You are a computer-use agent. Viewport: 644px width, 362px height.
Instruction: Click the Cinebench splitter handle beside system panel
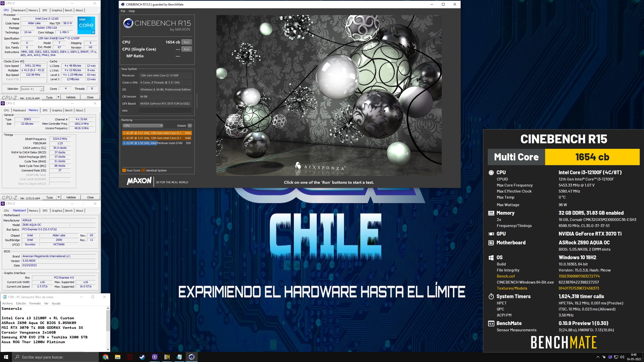(x=197, y=101)
